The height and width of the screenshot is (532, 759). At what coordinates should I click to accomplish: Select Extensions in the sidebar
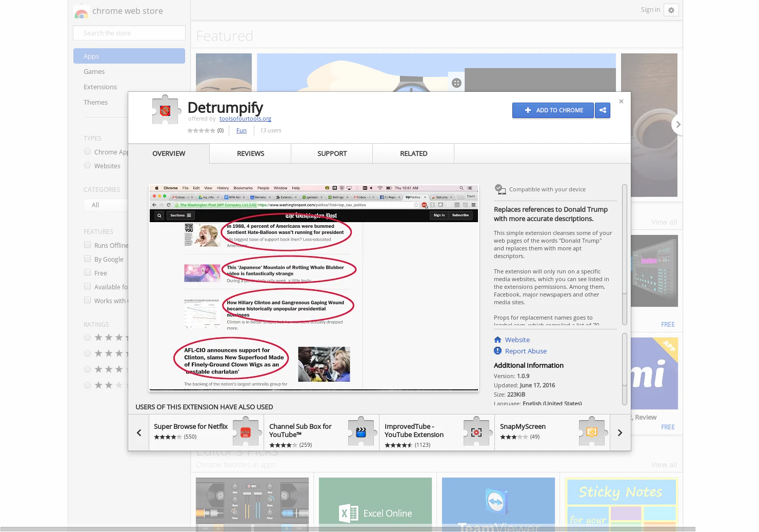click(100, 87)
